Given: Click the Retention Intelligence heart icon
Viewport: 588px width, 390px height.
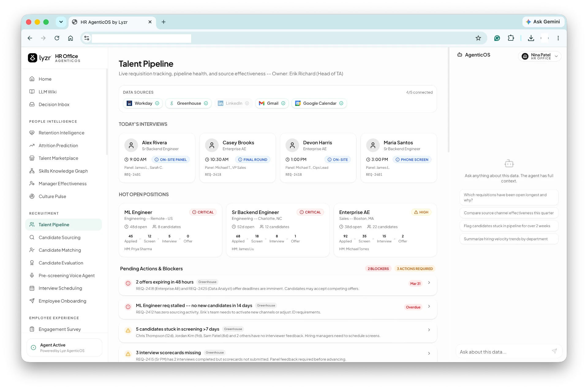Looking at the screenshot, I should [32, 133].
